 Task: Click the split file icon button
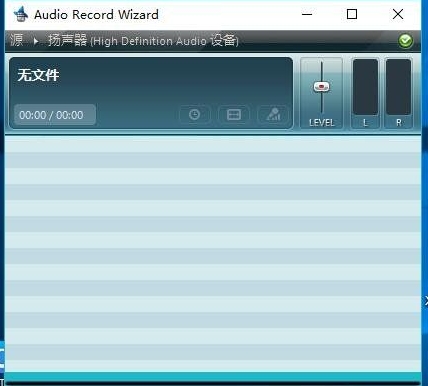[x=234, y=115]
